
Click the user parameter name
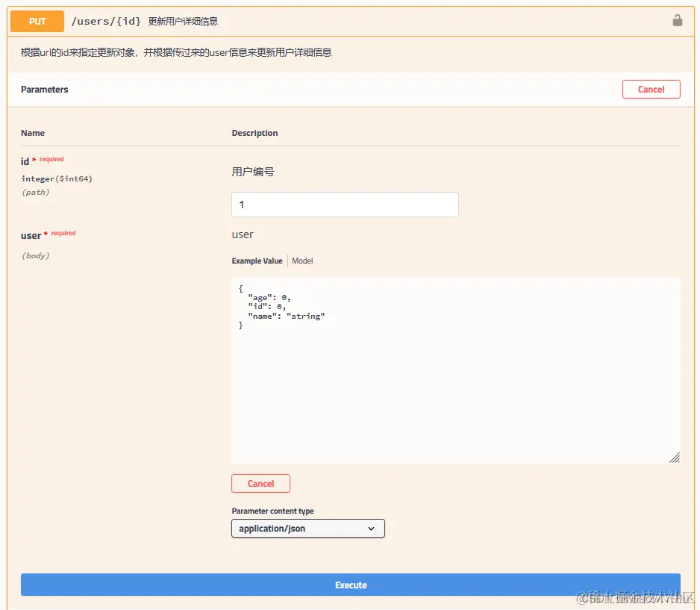pos(31,236)
